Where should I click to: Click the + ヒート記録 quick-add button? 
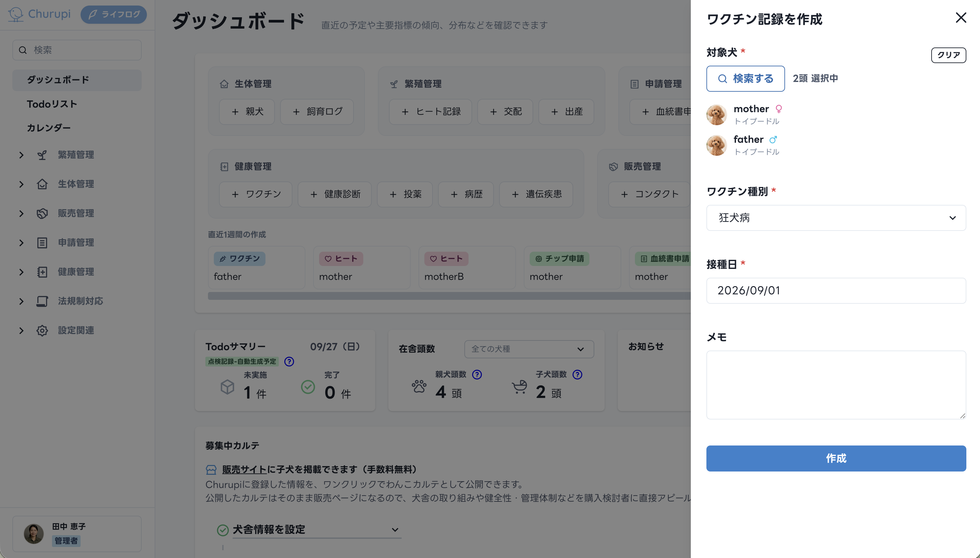tap(431, 112)
